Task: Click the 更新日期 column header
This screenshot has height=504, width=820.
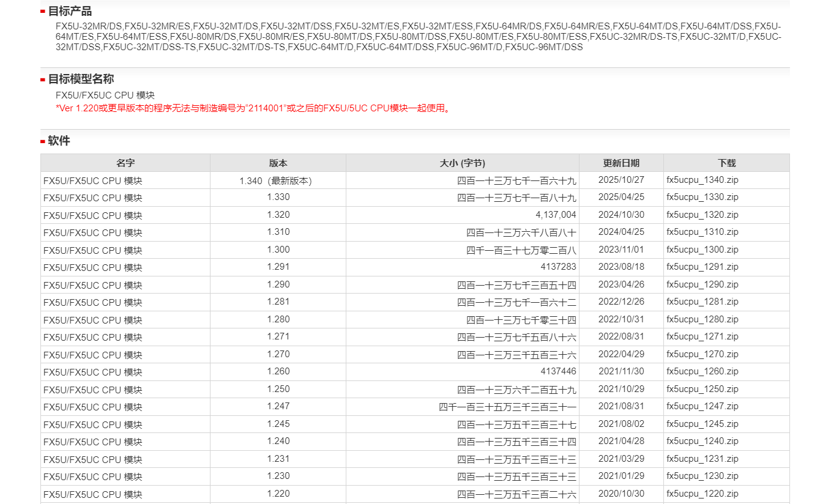Action: click(621, 163)
